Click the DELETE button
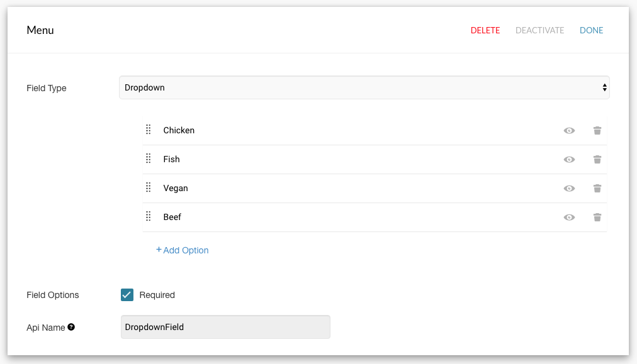 pyautogui.click(x=485, y=30)
